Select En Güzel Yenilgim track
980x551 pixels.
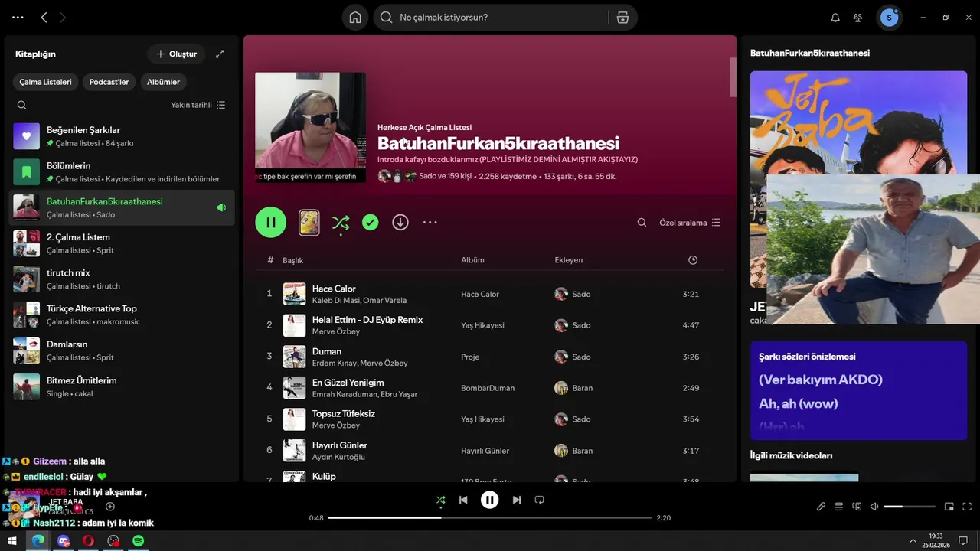(x=490, y=388)
